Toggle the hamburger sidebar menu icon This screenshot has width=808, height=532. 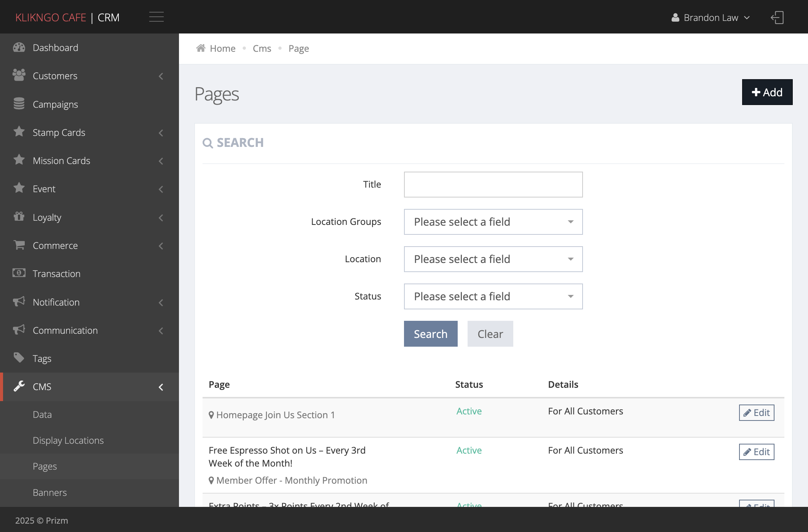click(x=156, y=17)
